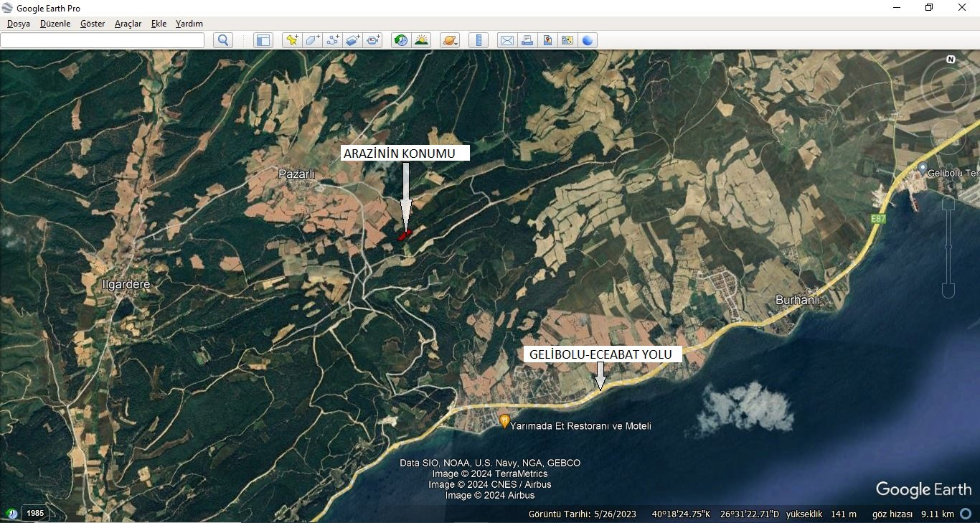Click the Yarımada Et Restoranı ve Moteli marker
Viewport: 980px width, 523px height.
point(504,420)
